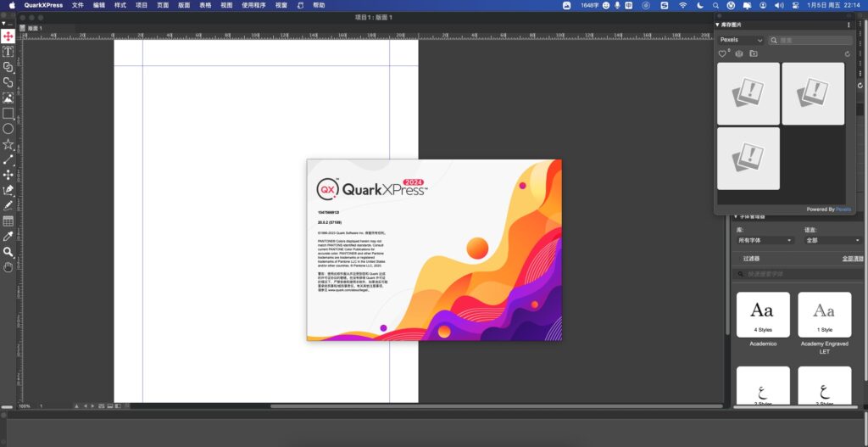Viewport: 868px width, 447px height.
Task: Collapse the font manager panel triangle
Action: [x=736, y=216]
